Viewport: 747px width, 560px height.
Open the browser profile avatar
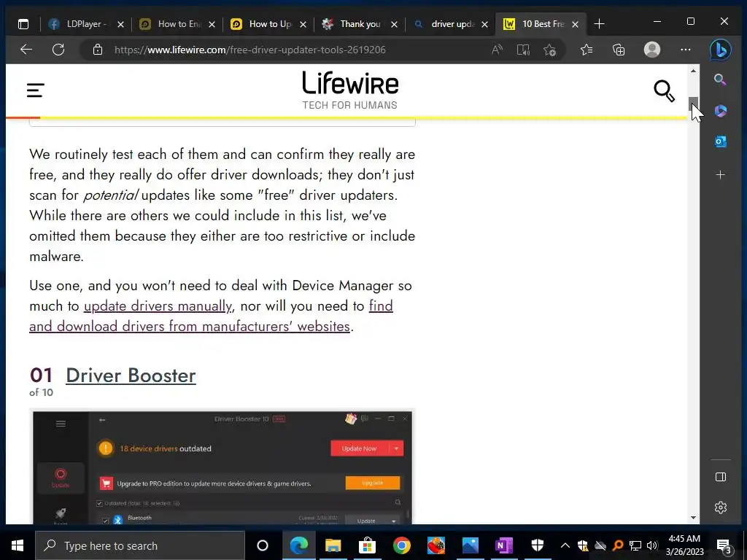tap(651, 50)
